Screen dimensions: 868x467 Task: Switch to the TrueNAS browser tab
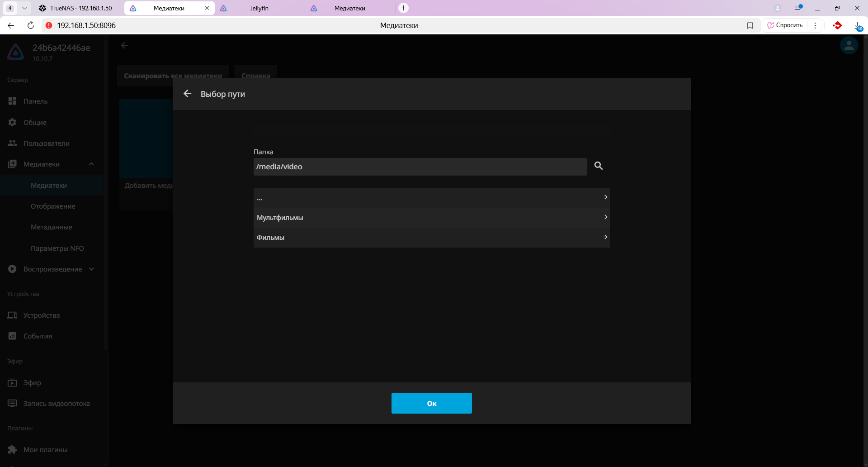(x=77, y=8)
